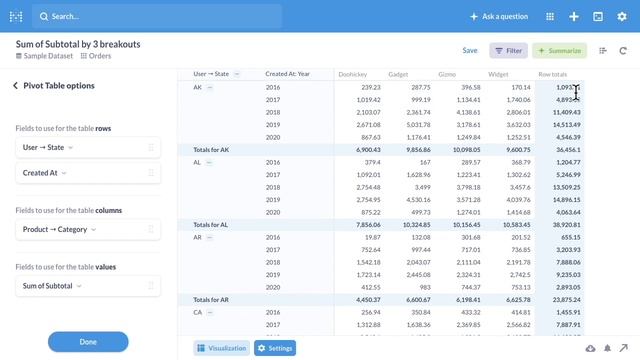Grab the Created At drag handle
This screenshot has height=360, width=640.
coord(151,173)
